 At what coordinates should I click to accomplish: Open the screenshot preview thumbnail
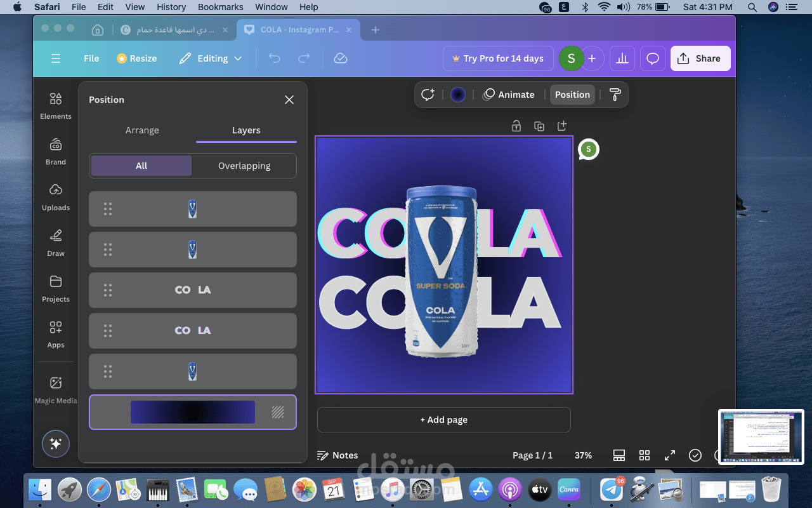[761, 437]
